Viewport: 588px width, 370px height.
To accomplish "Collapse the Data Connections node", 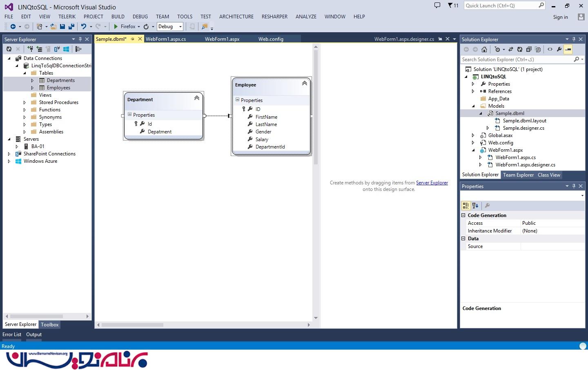I will [9, 58].
